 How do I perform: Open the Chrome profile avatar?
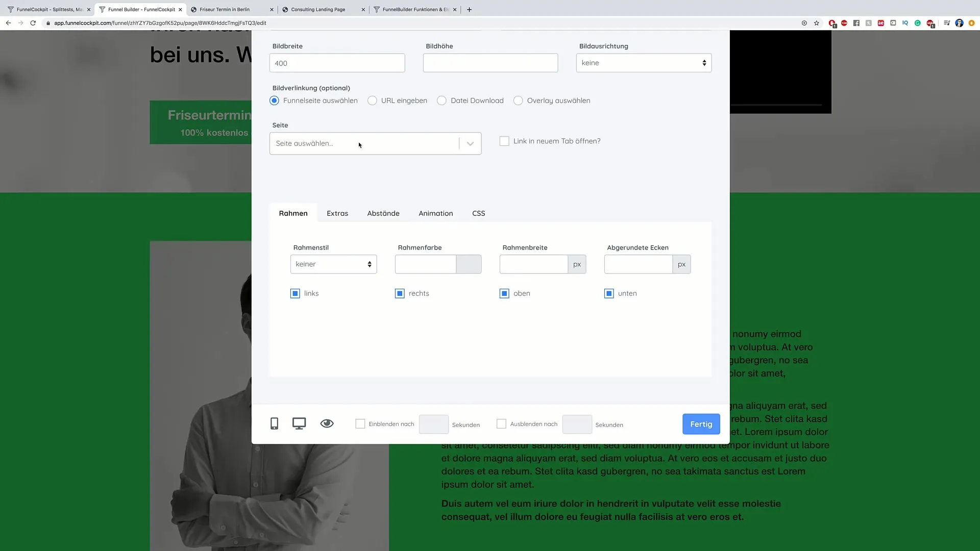tap(960, 23)
